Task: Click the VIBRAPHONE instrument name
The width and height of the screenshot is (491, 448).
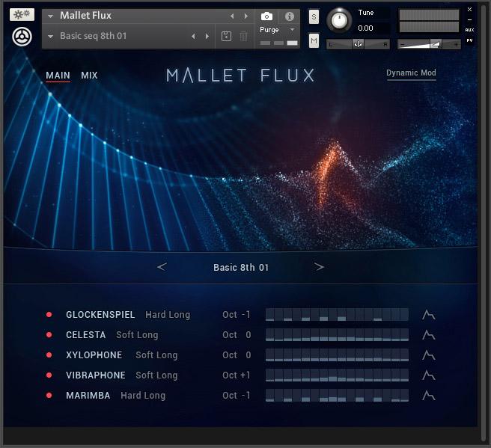Action: (x=96, y=375)
